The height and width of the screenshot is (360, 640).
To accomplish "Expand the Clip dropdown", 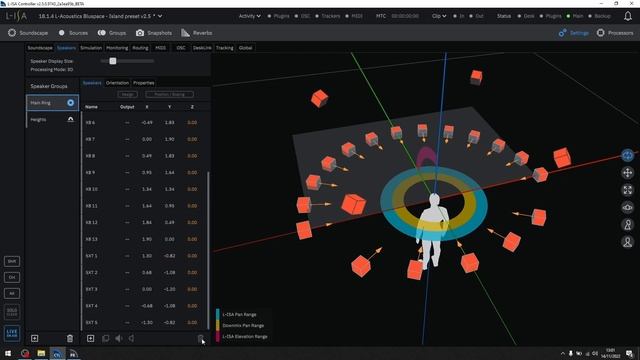I will click(439, 16).
